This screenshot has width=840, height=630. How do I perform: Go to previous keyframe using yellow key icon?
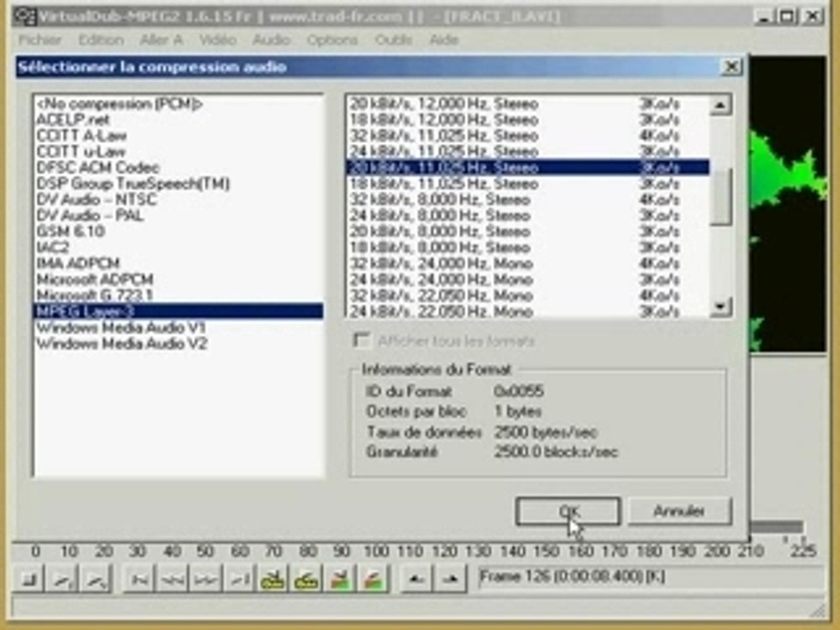click(x=273, y=579)
